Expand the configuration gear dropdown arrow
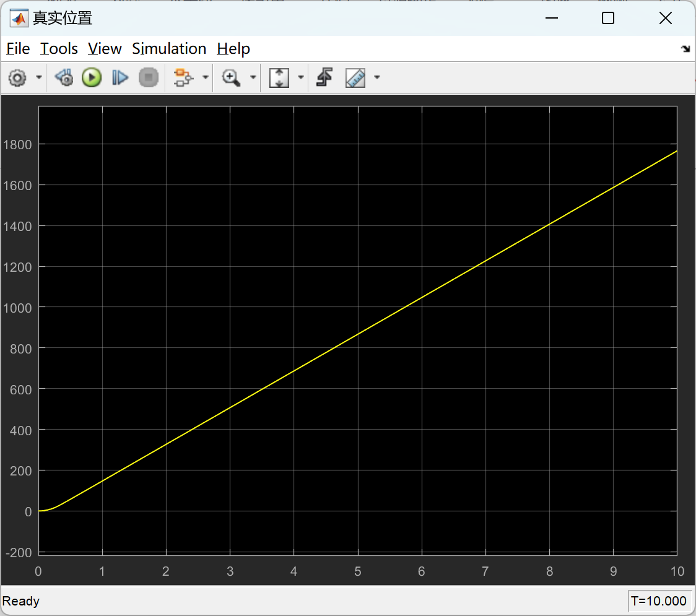The image size is (696, 616). [39, 77]
